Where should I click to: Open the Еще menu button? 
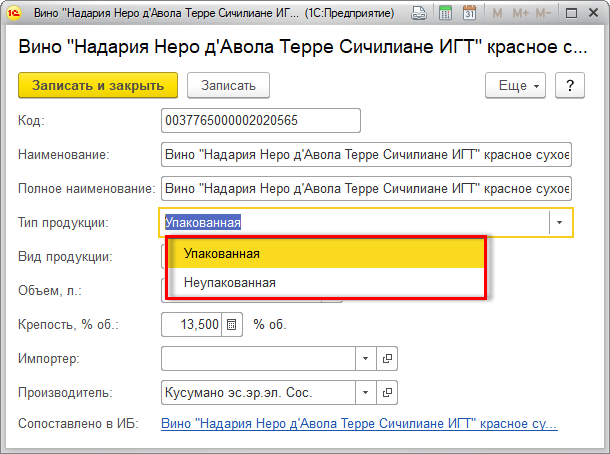[x=514, y=85]
